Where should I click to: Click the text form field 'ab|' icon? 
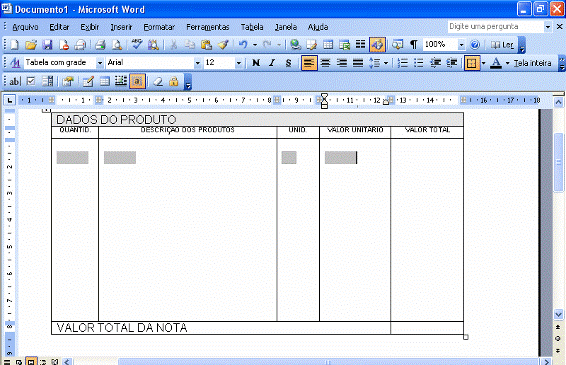click(x=14, y=81)
